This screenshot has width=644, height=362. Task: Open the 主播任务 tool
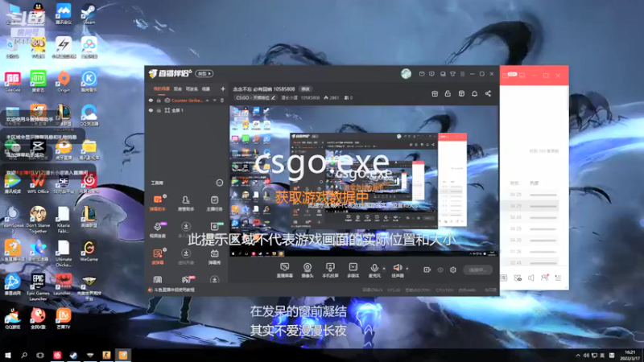[214, 203]
